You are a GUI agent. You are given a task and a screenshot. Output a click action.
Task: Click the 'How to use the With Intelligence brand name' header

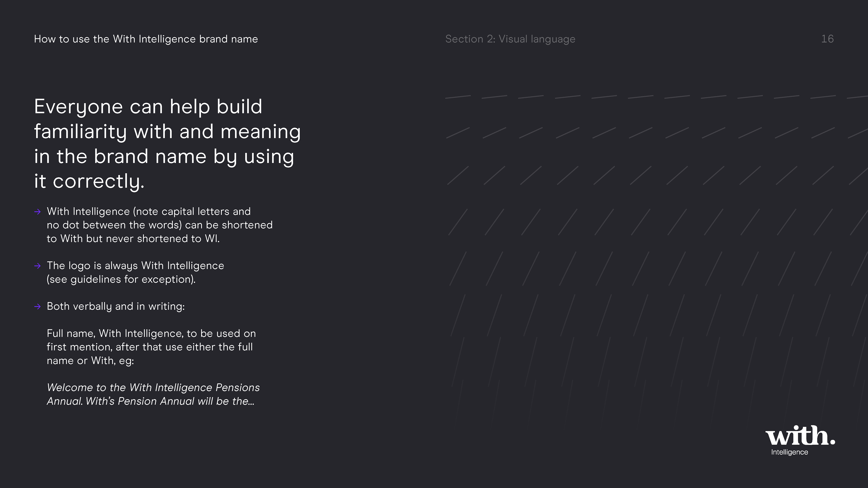[146, 39]
